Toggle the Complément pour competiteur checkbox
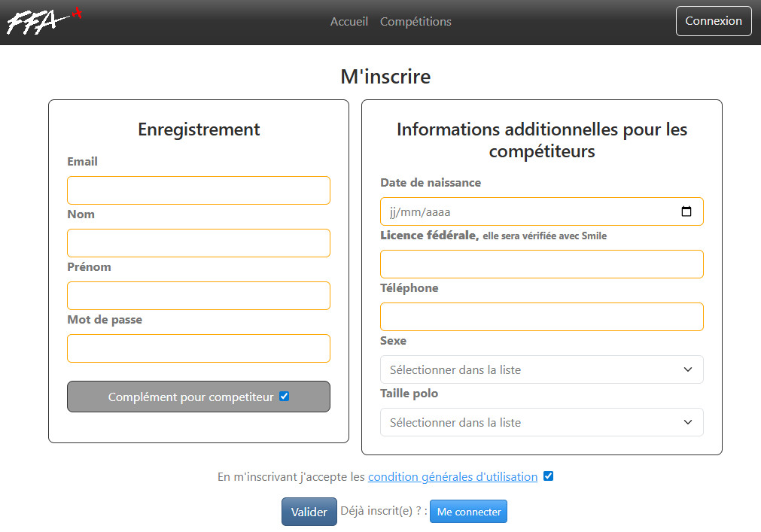 [x=284, y=397]
